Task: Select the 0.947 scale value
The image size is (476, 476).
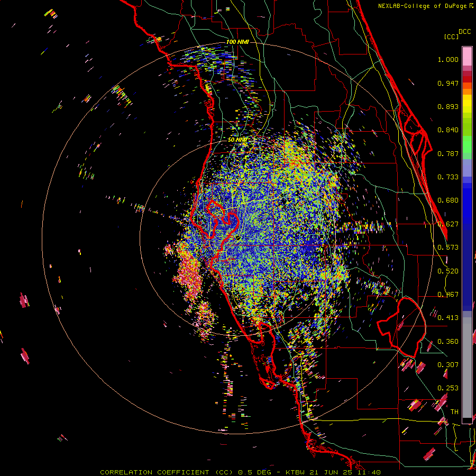Action: pyautogui.click(x=448, y=83)
